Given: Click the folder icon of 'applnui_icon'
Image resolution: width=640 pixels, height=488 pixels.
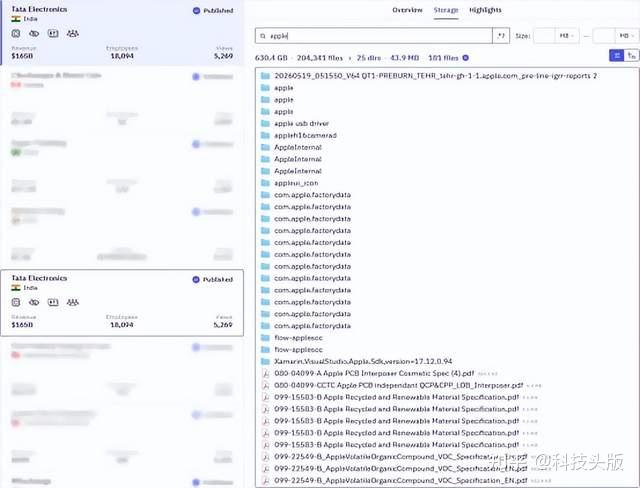Looking at the screenshot, I should coord(265,183).
